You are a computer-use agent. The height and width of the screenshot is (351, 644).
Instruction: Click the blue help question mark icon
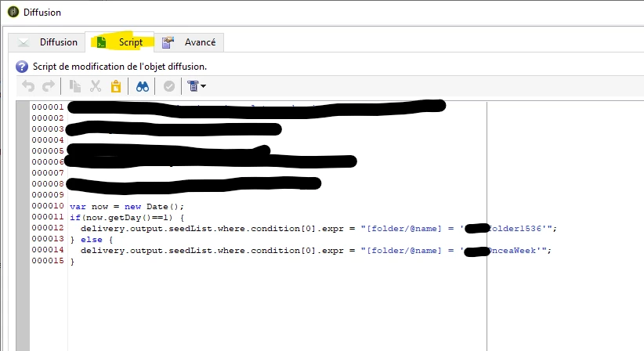pyautogui.click(x=22, y=67)
